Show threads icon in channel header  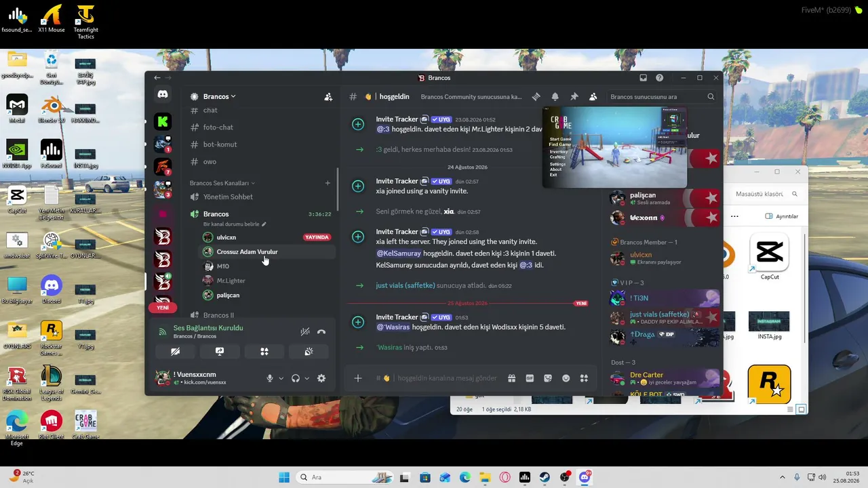(536, 97)
